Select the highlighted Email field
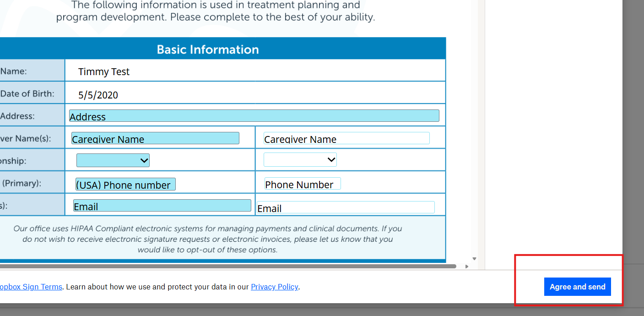The height and width of the screenshot is (316, 644). click(162, 206)
